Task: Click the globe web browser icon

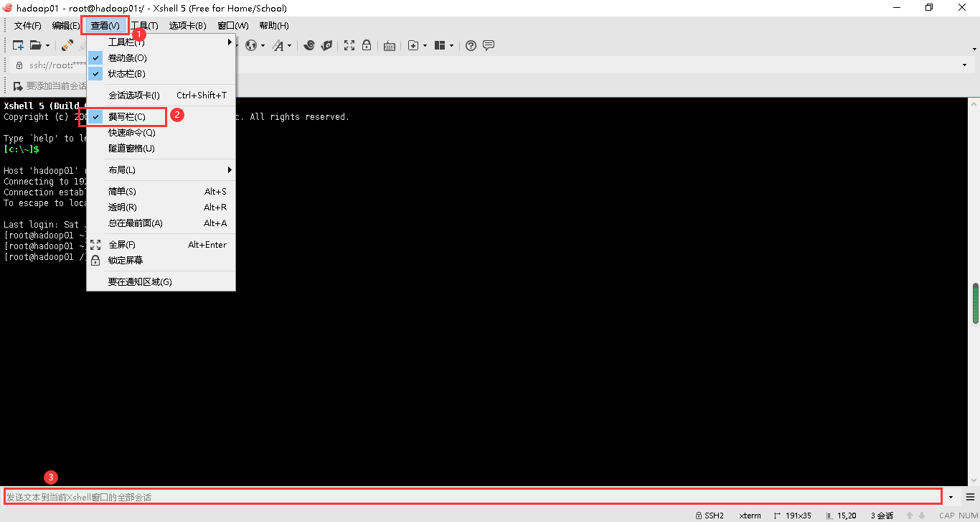Action: 250,45
